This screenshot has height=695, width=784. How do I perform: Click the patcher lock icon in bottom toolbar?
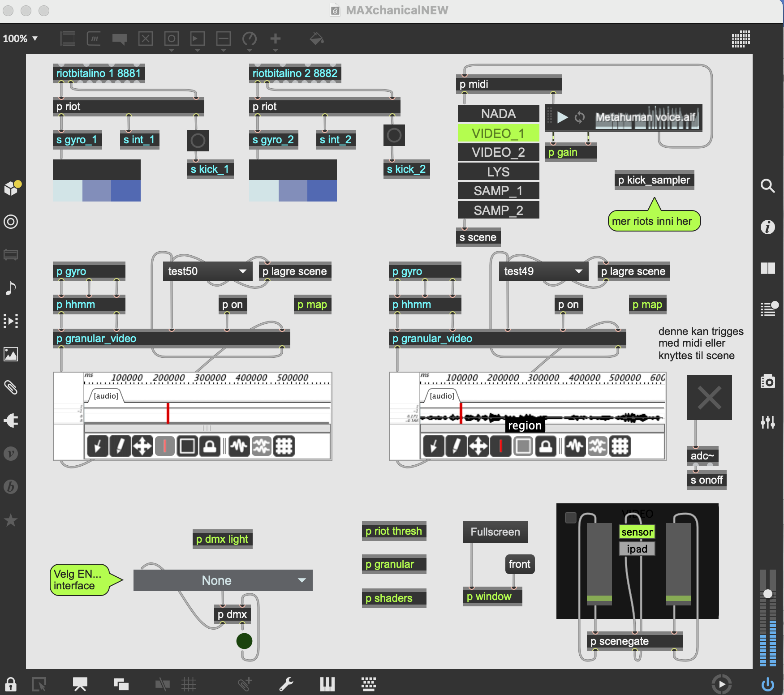[11, 684]
